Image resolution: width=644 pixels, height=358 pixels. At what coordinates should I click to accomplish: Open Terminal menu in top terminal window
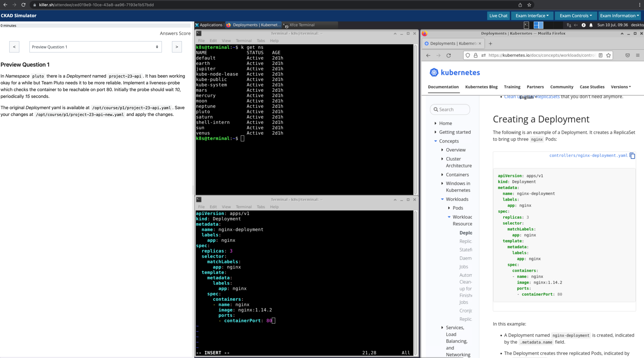(243, 41)
